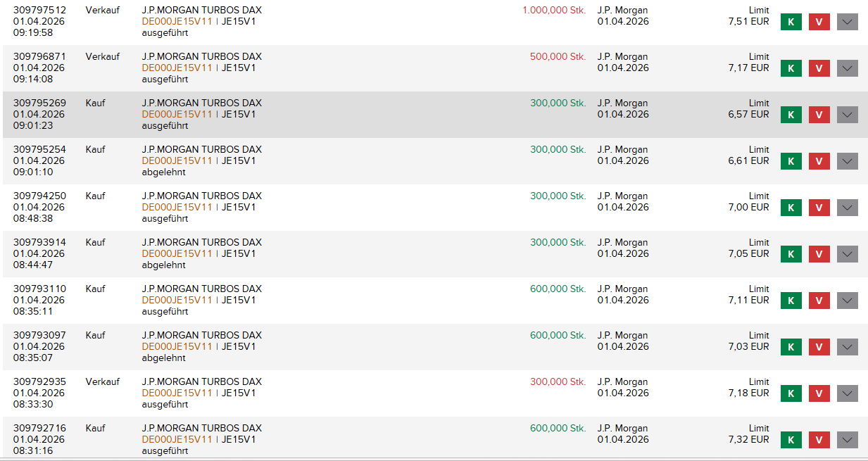
Task: Click the red V icon on order 309796871
Action: point(819,68)
